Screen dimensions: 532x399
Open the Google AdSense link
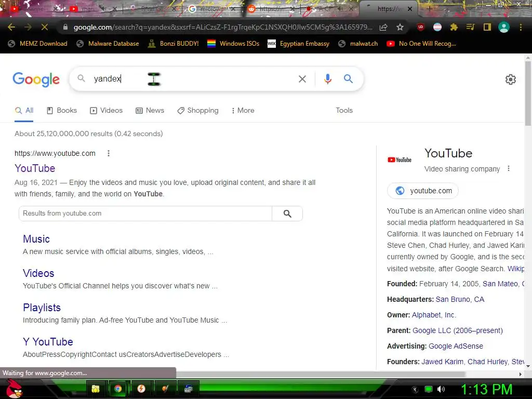pos(456,346)
